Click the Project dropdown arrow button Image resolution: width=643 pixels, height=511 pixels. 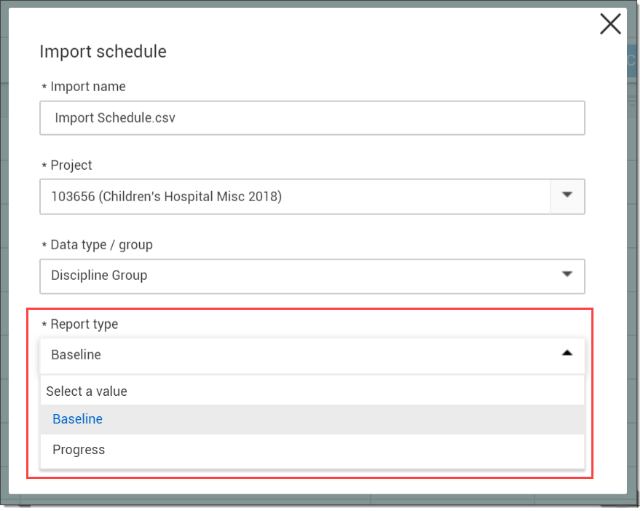pyautogui.click(x=567, y=196)
